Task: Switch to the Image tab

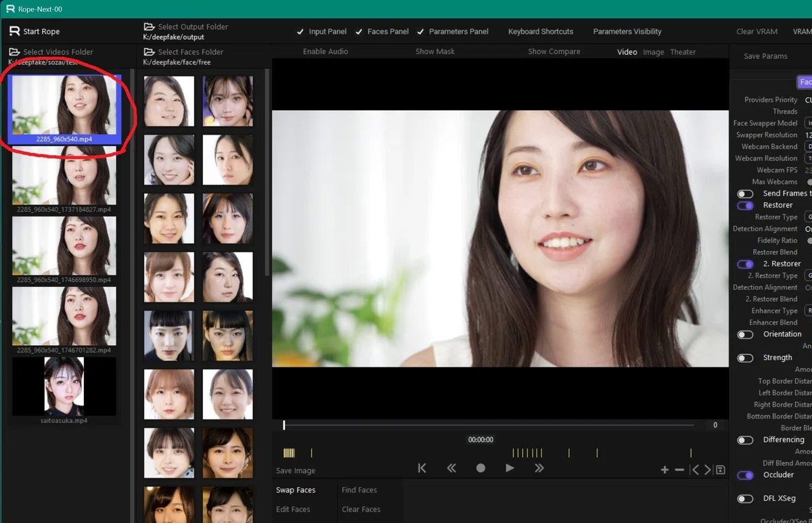Action: pyautogui.click(x=653, y=52)
